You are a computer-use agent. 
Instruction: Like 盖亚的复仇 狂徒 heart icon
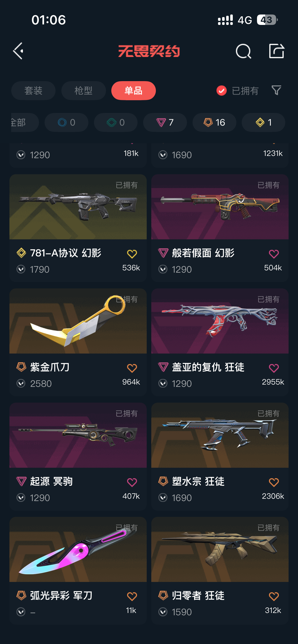[x=274, y=368]
